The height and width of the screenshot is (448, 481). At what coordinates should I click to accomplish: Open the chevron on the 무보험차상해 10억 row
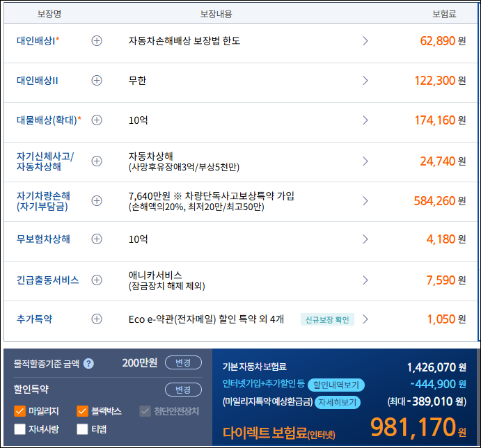[x=365, y=239]
